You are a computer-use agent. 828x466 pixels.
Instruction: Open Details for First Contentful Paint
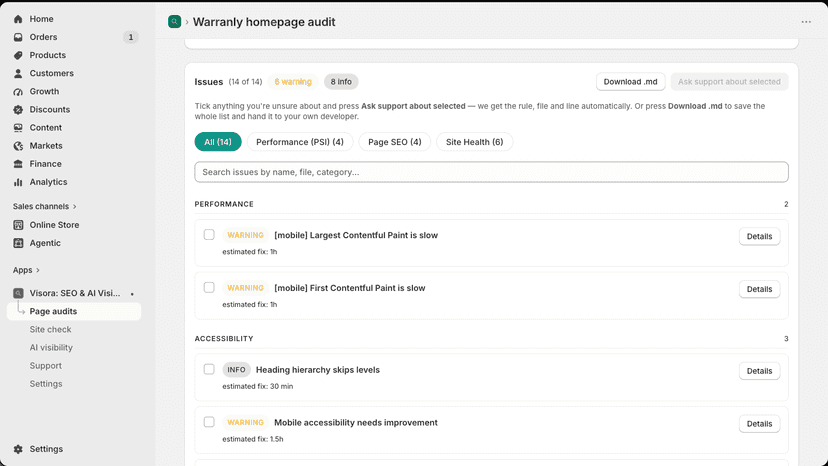tap(759, 289)
